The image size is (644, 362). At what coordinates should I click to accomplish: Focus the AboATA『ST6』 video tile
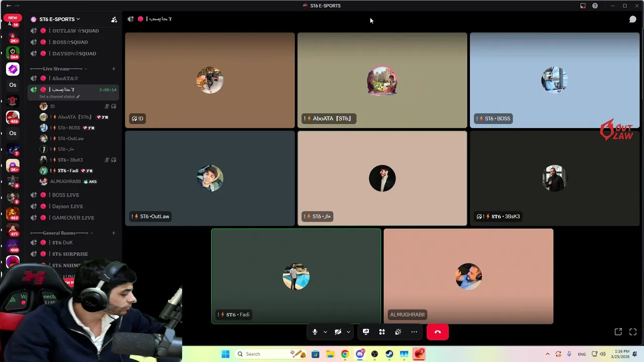(x=382, y=80)
